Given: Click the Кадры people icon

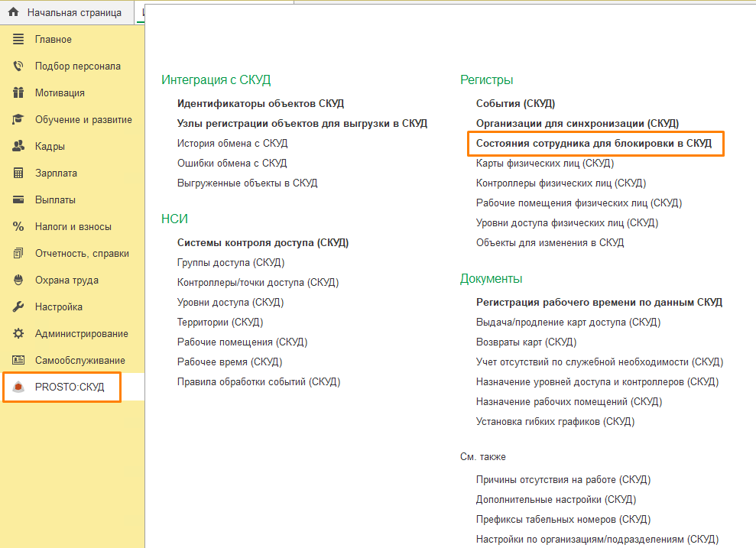Looking at the screenshot, I should click(18, 147).
